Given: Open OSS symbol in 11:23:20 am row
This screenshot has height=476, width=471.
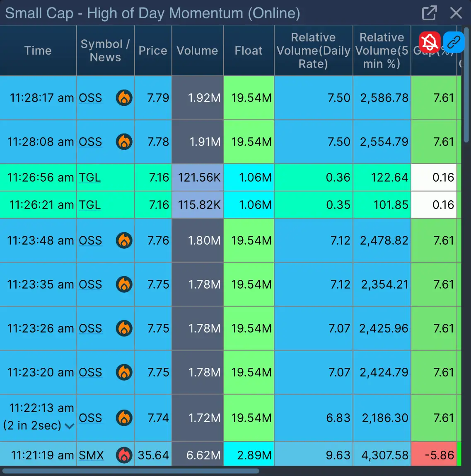Looking at the screenshot, I should (90, 372).
